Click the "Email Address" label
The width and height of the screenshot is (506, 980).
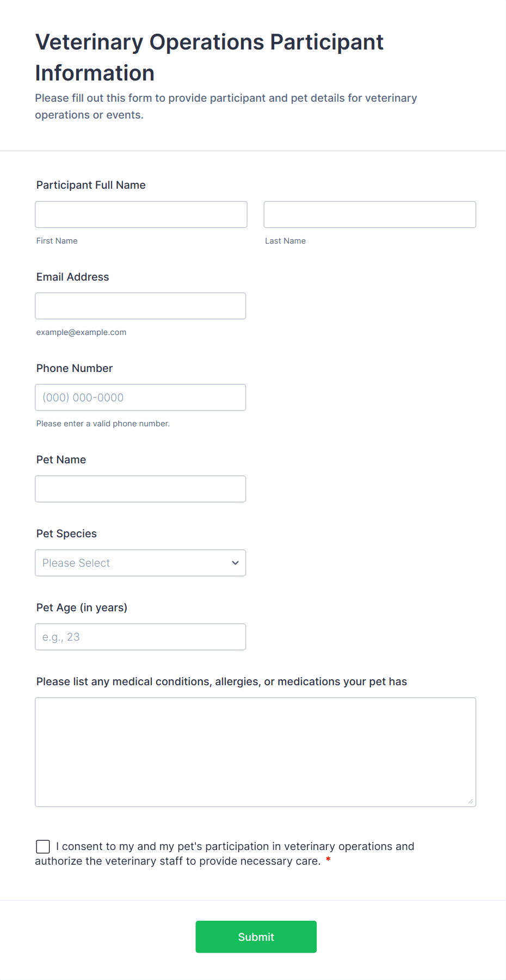coord(72,277)
